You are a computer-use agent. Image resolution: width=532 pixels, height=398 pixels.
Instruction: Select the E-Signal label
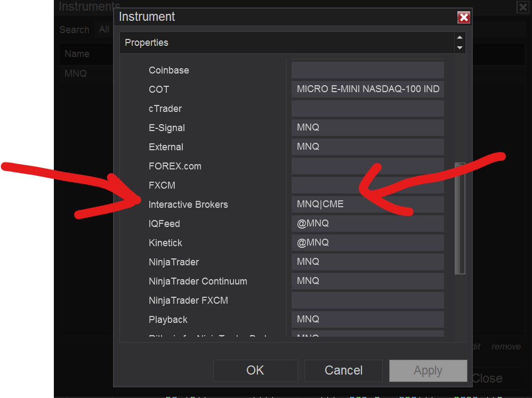167,128
